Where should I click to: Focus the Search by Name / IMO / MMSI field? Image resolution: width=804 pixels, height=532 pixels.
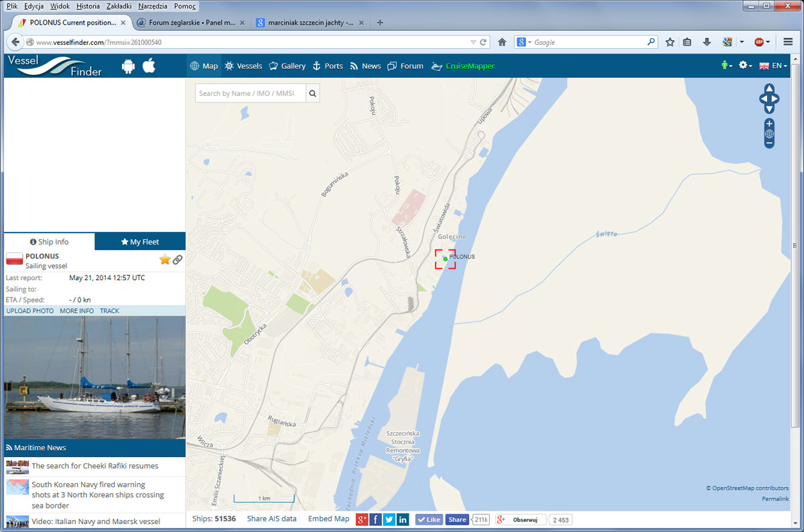coord(251,93)
